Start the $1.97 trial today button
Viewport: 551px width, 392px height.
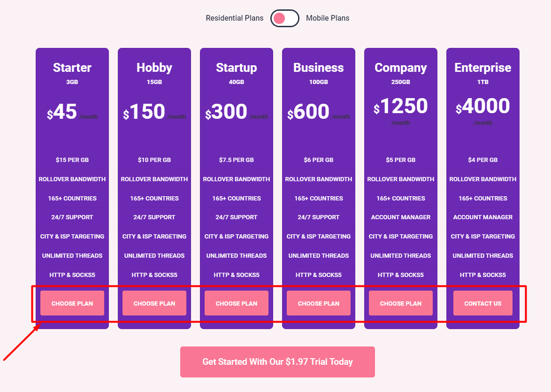coord(277,362)
